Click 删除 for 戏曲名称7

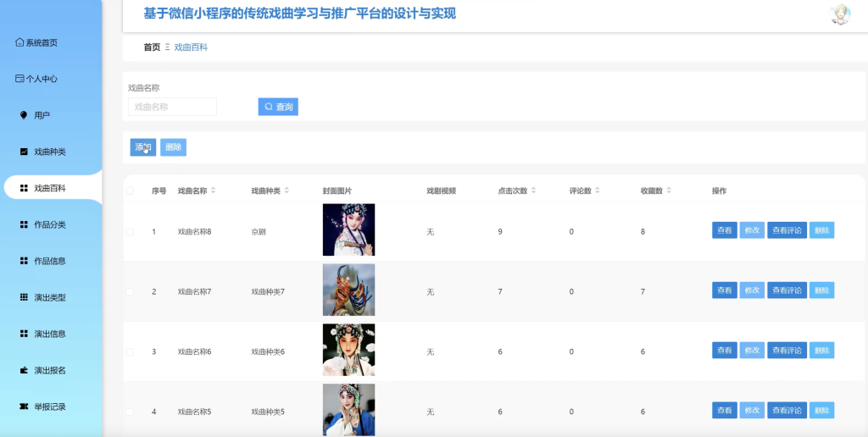822,290
